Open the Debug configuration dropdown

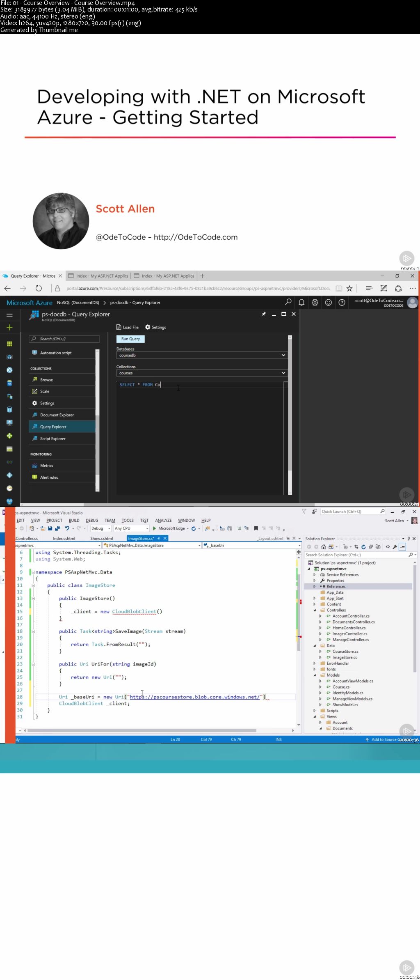pyautogui.click(x=100, y=528)
